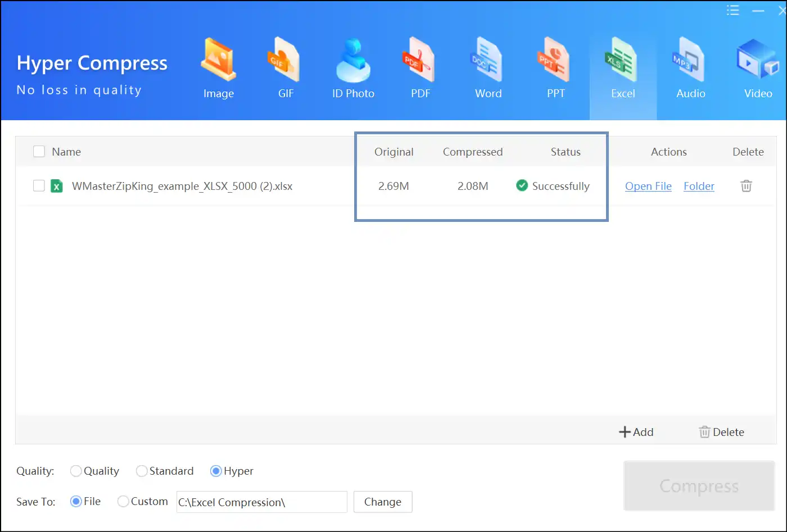Screen dimensions: 787x532
Task: Click the Folder link in Actions
Action: pyautogui.click(x=699, y=186)
